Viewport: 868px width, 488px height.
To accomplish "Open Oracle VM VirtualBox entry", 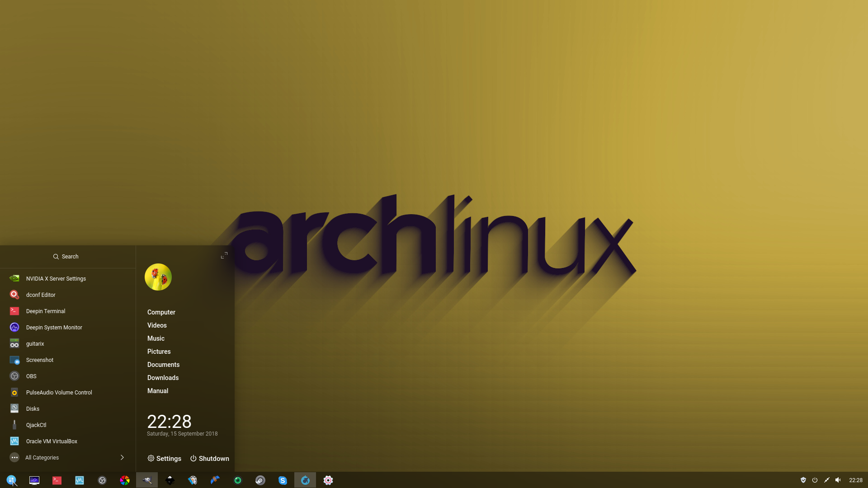I will (68, 441).
